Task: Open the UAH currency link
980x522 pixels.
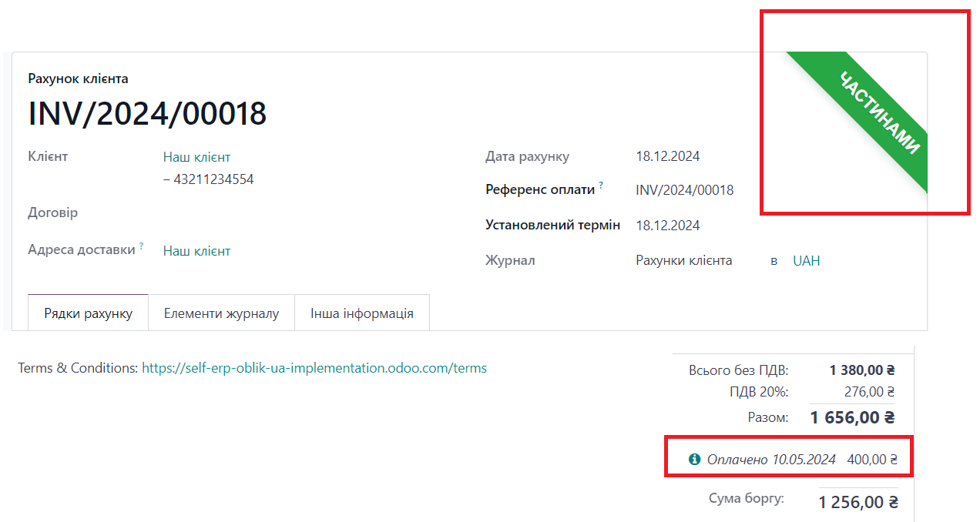Action: 806,261
